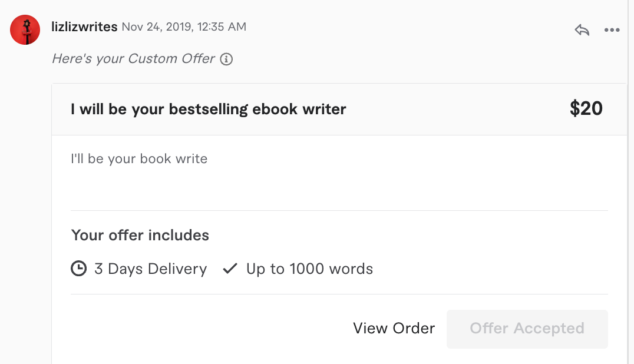Click the bestselling ebook writer offer title
Image resolution: width=634 pixels, height=364 pixels.
coord(208,109)
